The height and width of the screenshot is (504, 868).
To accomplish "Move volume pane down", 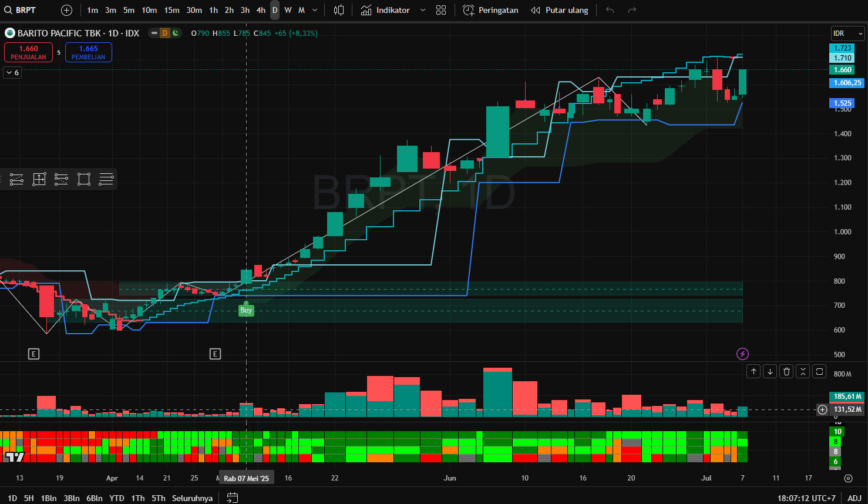I will coord(770,371).
